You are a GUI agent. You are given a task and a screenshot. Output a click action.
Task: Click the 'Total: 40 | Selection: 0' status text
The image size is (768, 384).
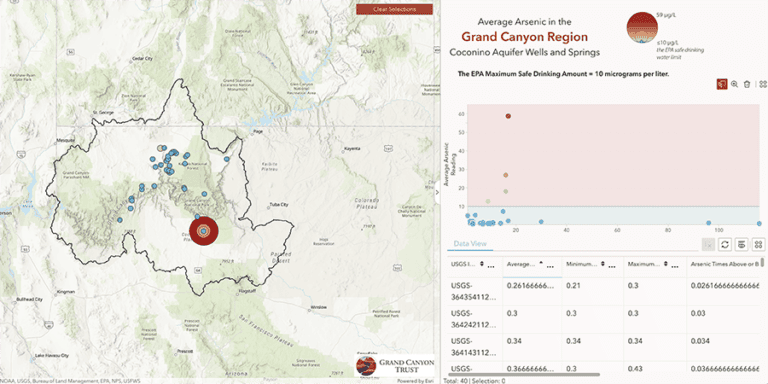pyautogui.click(x=474, y=381)
